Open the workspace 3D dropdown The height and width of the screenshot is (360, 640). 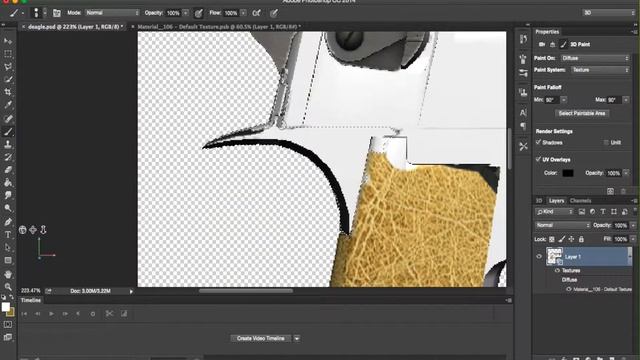coord(609,13)
